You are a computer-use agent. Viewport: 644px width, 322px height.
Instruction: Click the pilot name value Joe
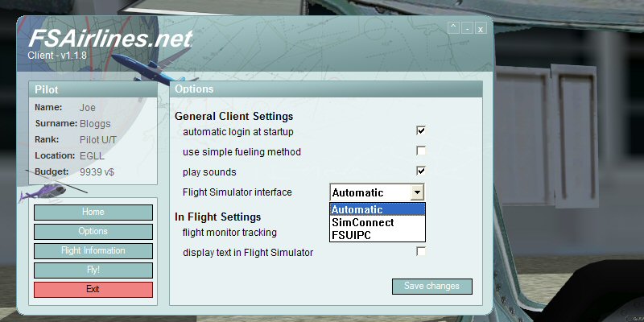[87, 108]
